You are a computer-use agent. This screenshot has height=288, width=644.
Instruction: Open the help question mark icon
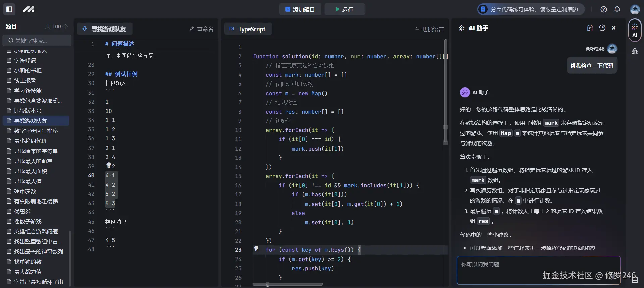604,9
